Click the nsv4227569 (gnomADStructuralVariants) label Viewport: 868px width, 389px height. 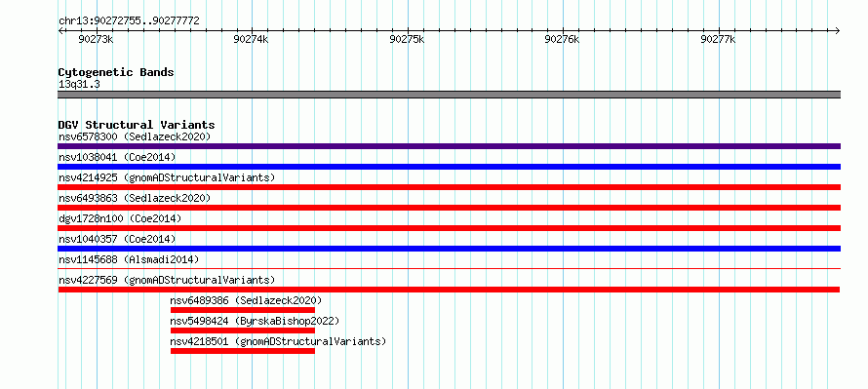point(167,280)
